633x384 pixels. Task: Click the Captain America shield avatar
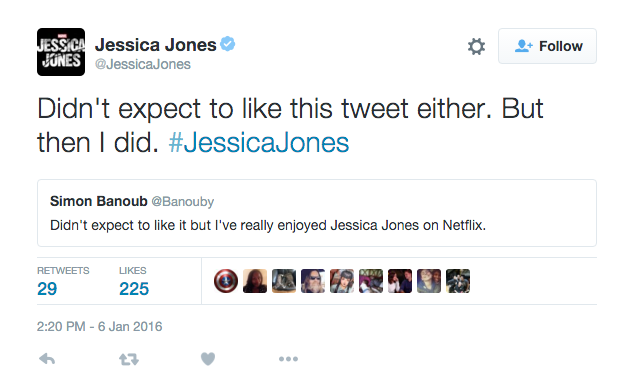(226, 281)
